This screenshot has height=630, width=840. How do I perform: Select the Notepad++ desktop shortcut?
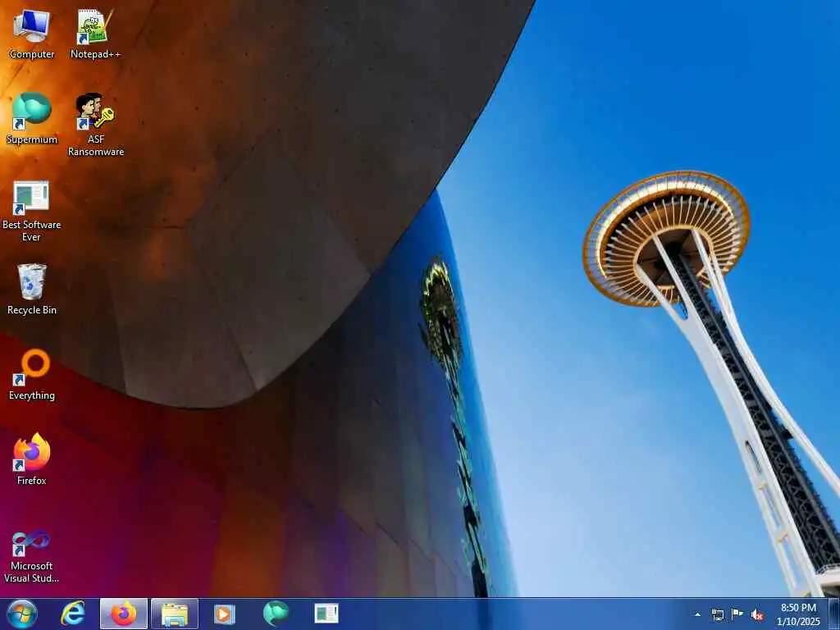click(95, 33)
